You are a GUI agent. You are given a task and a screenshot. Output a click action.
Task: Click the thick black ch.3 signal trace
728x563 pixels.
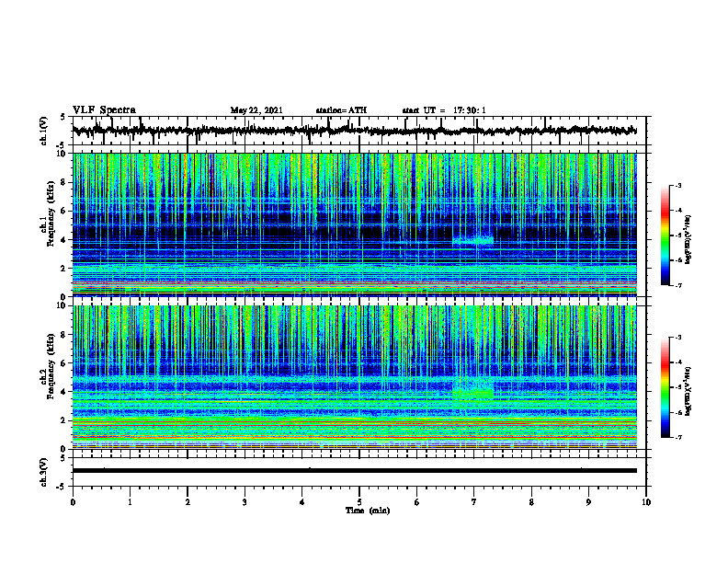coord(354,471)
